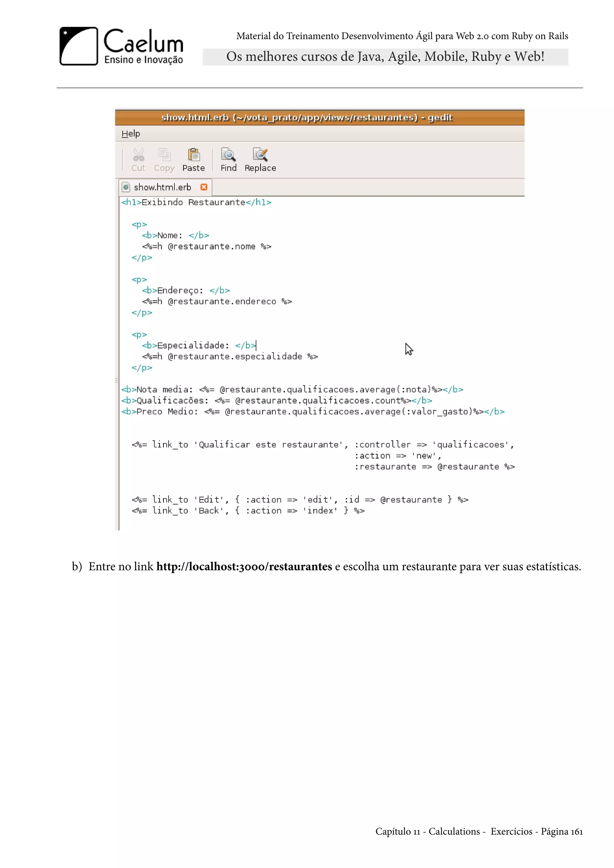Open the Help menu
614x868 pixels.
tap(131, 133)
